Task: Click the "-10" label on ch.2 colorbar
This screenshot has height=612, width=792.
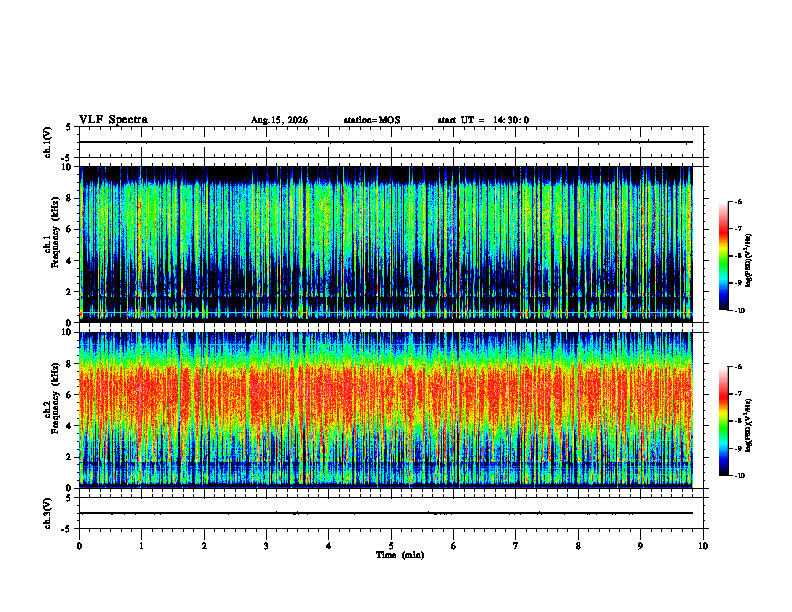Action: [739, 476]
